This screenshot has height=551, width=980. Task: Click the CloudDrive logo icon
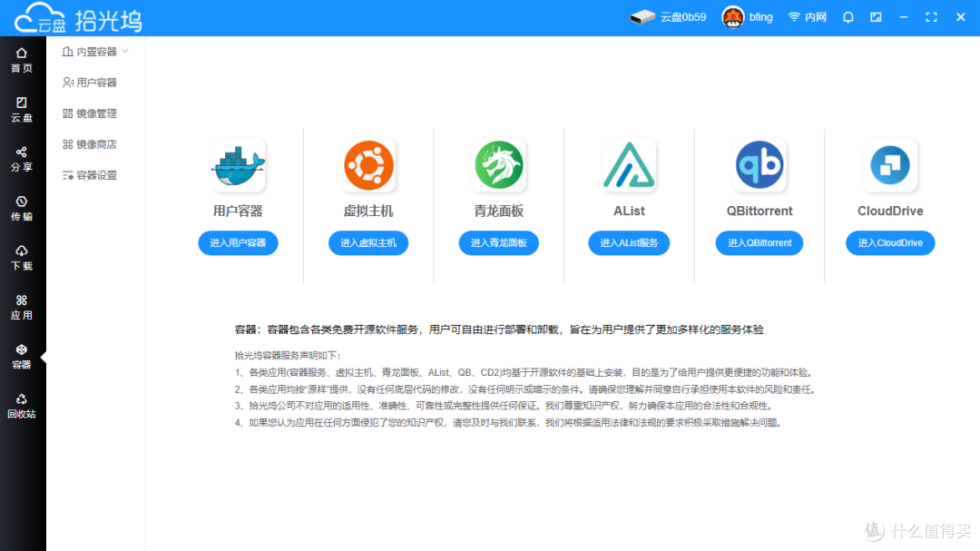coord(890,165)
